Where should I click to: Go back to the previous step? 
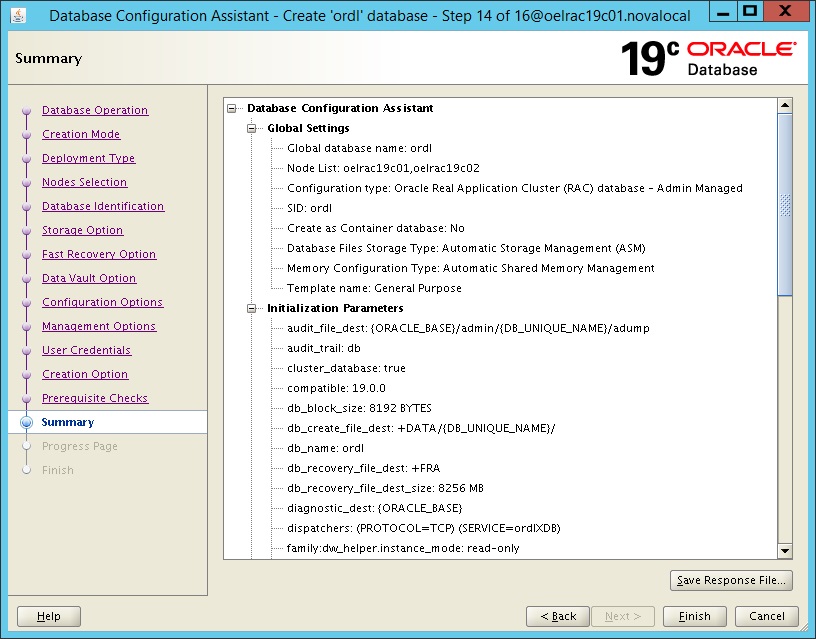(x=557, y=616)
